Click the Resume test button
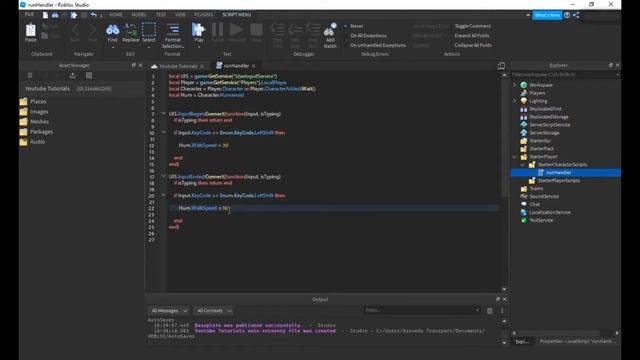This screenshot has height=360, width=640. [236, 29]
